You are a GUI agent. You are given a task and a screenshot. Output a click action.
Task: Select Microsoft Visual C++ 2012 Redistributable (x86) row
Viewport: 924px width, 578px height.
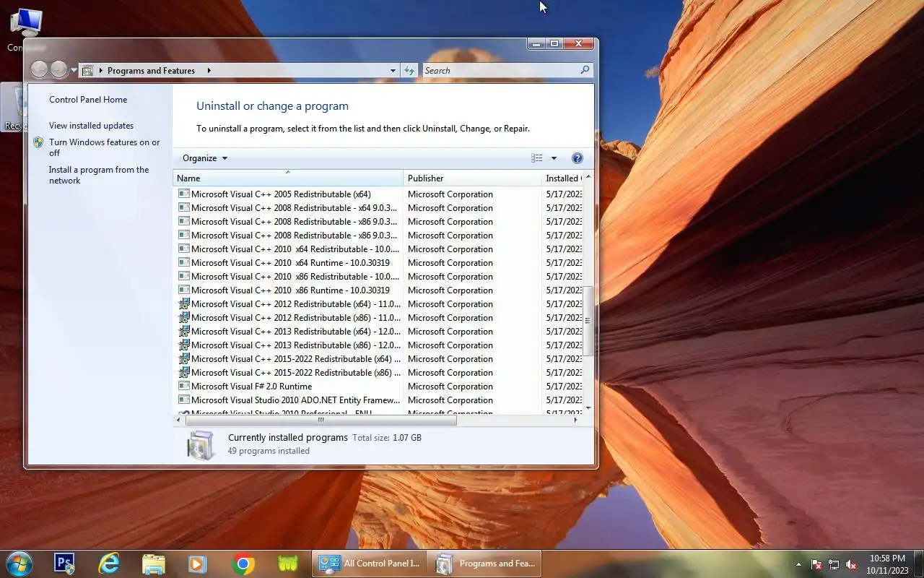(x=378, y=318)
